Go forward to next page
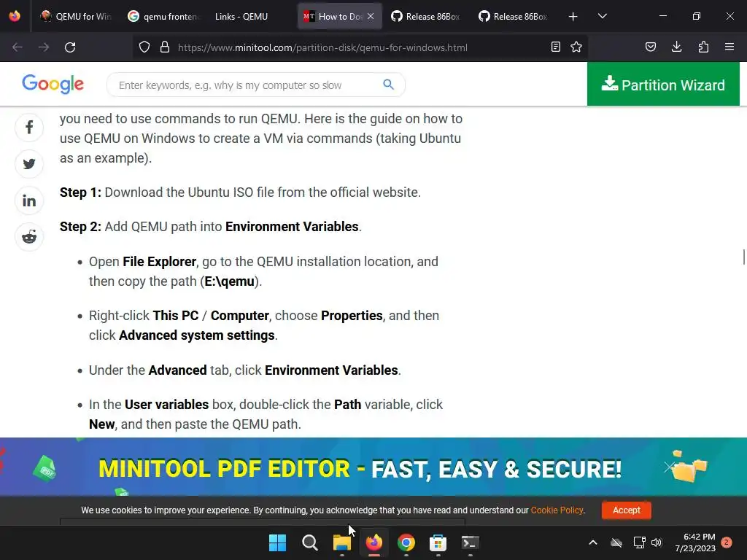The width and height of the screenshot is (747, 560). coord(43,47)
